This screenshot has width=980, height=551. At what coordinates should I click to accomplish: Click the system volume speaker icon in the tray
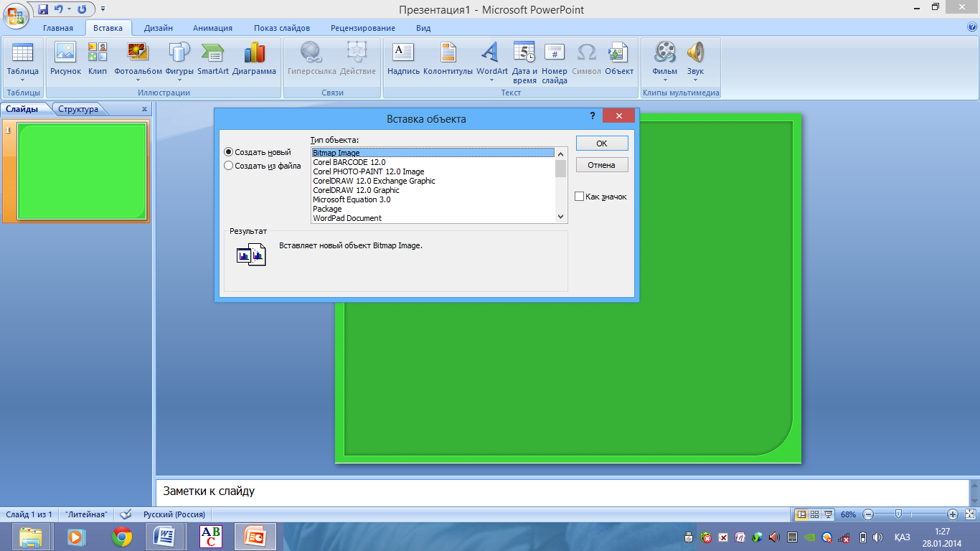tap(877, 537)
